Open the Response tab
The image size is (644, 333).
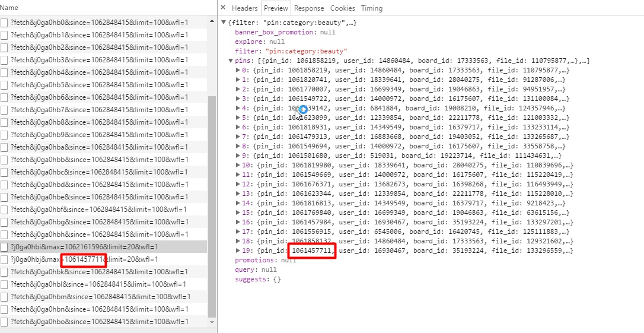pos(309,8)
